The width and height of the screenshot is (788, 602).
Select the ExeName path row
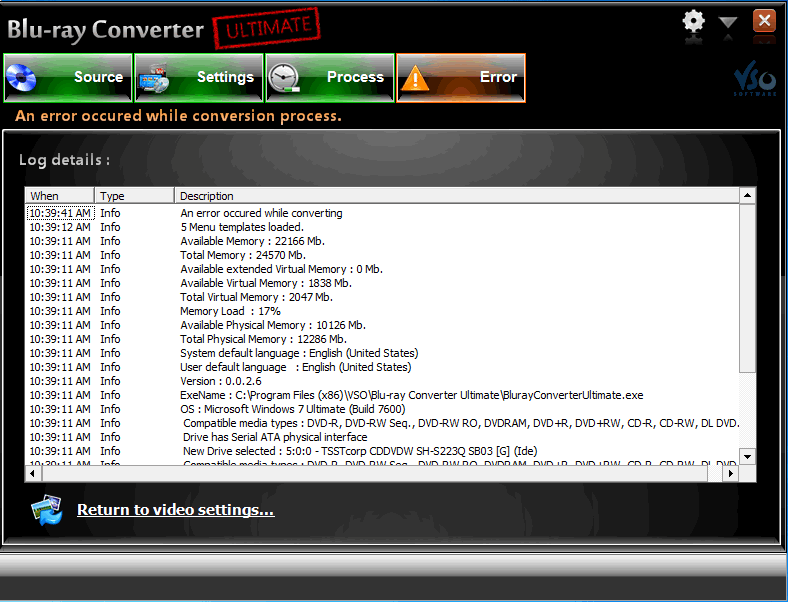[x=382, y=395]
